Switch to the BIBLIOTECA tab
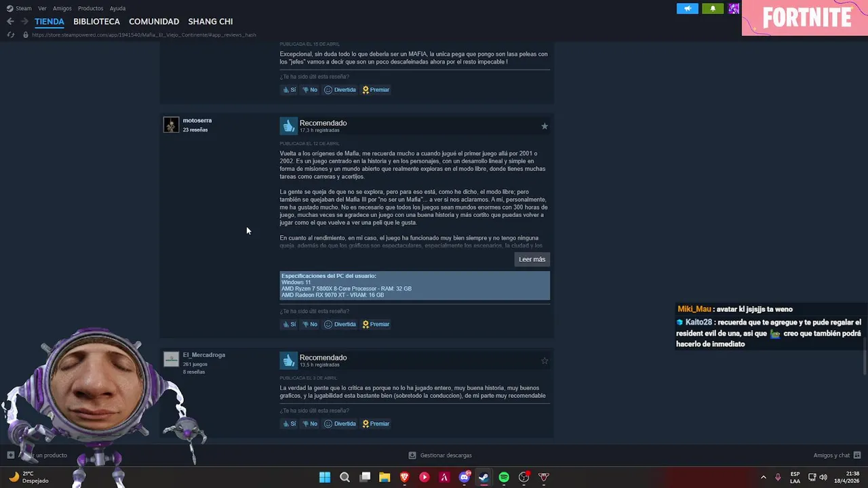This screenshot has height=488, width=868. [96, 22]
